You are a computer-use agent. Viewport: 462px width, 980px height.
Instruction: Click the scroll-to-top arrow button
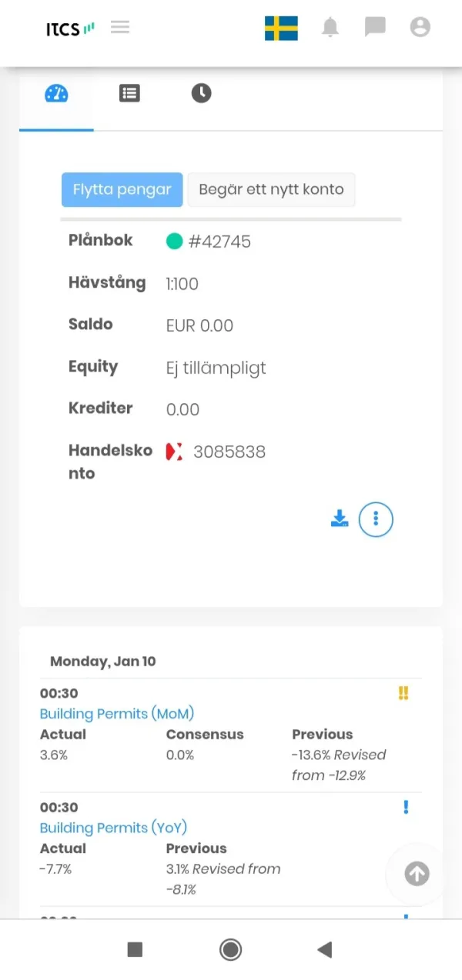pos(417,874)
